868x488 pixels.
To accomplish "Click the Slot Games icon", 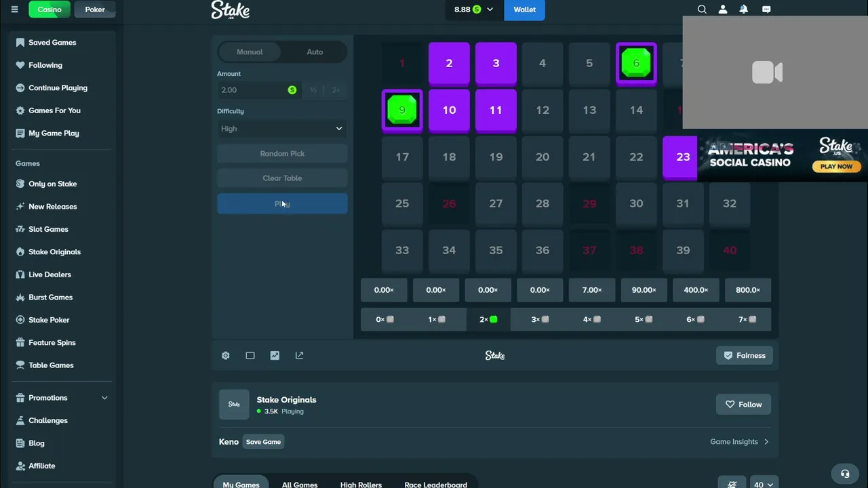I will (x=20, y=229).
